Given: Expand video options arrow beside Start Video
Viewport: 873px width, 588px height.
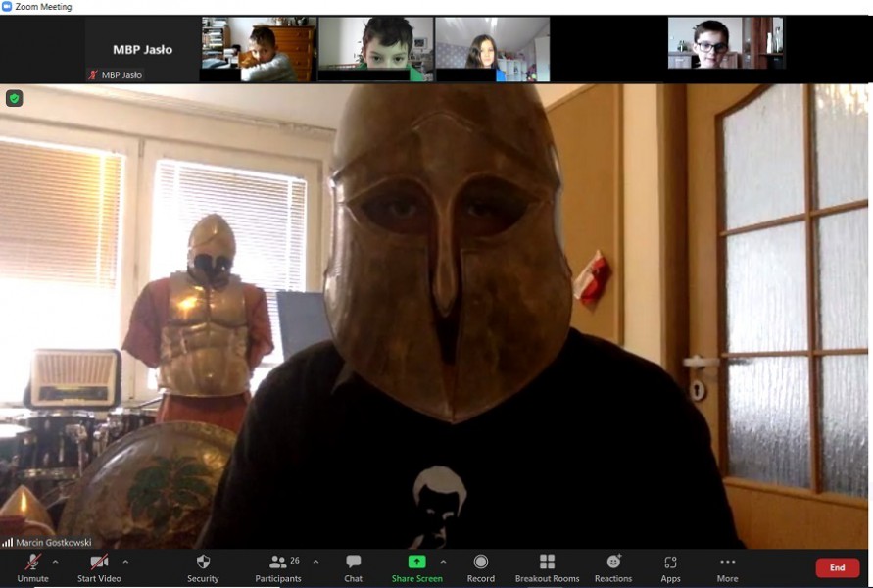Looking at the screenshot, I should point(125,562).
